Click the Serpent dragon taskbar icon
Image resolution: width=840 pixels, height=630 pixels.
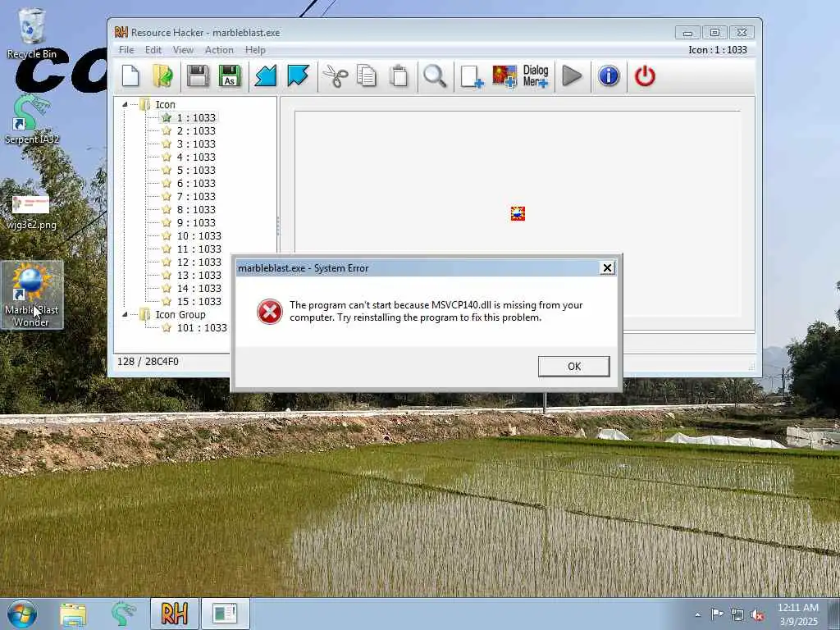123,614
